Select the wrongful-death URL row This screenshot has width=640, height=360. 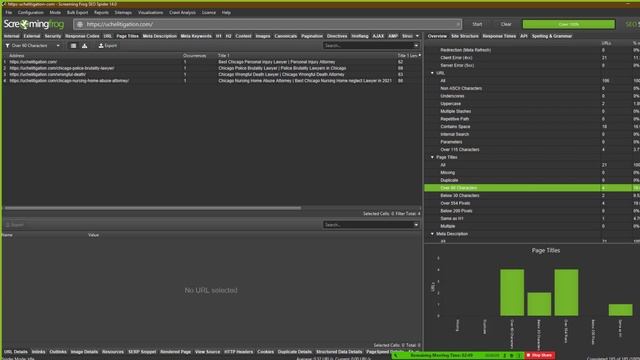(211, 75)
